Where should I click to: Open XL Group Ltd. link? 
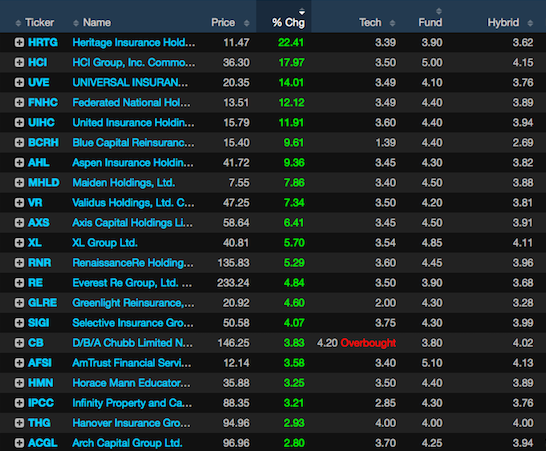(x=105, y=243)
